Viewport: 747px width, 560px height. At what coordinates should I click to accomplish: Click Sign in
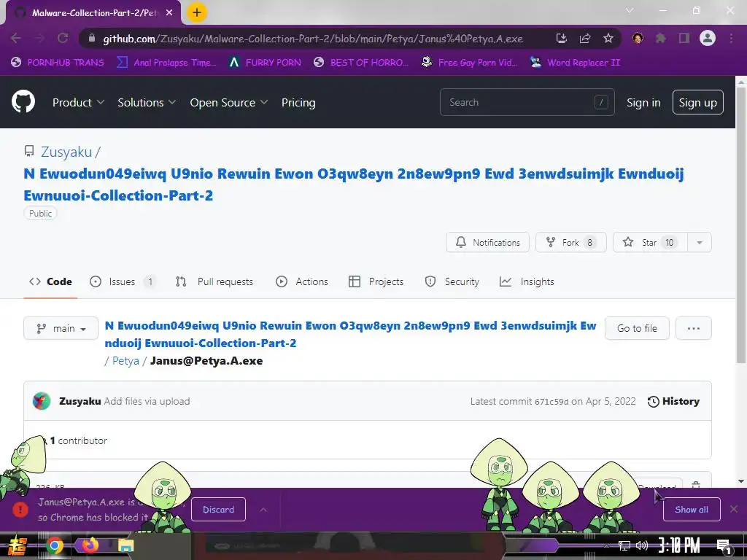[x=643, y=102]
